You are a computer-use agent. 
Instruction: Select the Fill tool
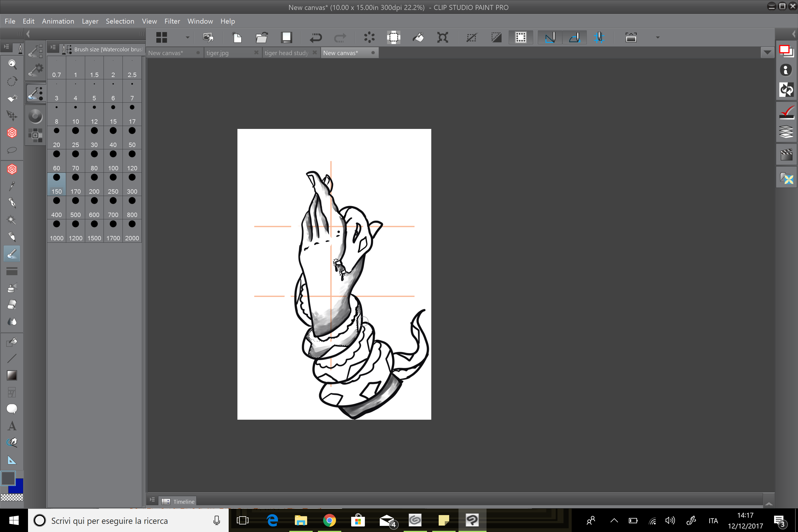[12, 342]
